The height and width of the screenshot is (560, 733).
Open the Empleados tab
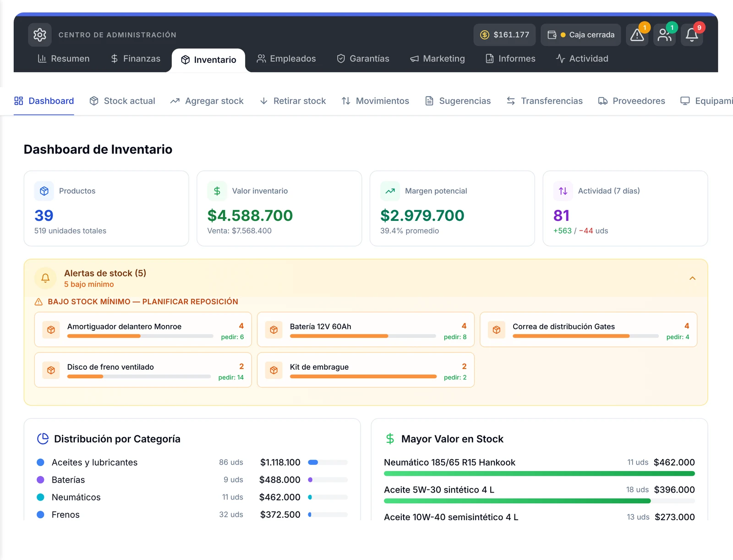[286, 59]
